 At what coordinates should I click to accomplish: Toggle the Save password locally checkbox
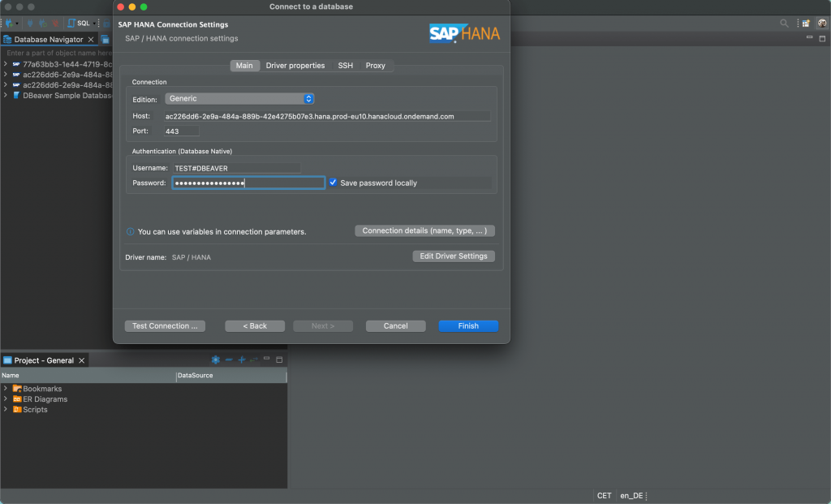333,183
